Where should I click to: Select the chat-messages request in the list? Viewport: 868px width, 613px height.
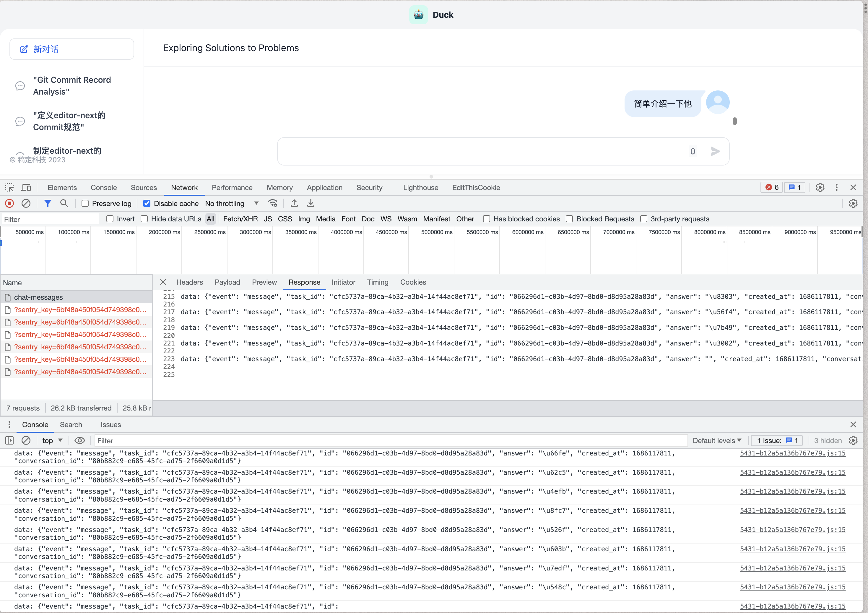(x=38, y=297)
